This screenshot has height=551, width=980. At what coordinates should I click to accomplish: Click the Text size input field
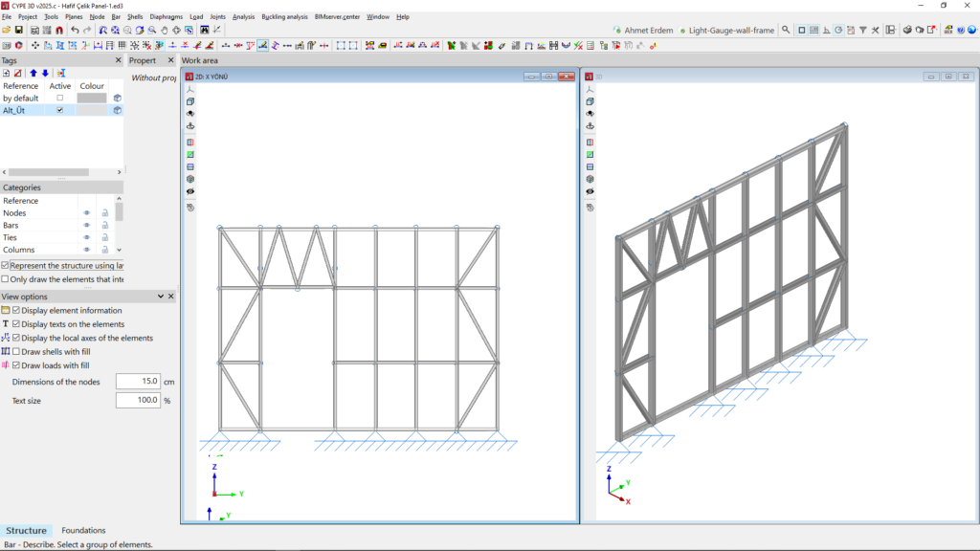click(137, 401)
